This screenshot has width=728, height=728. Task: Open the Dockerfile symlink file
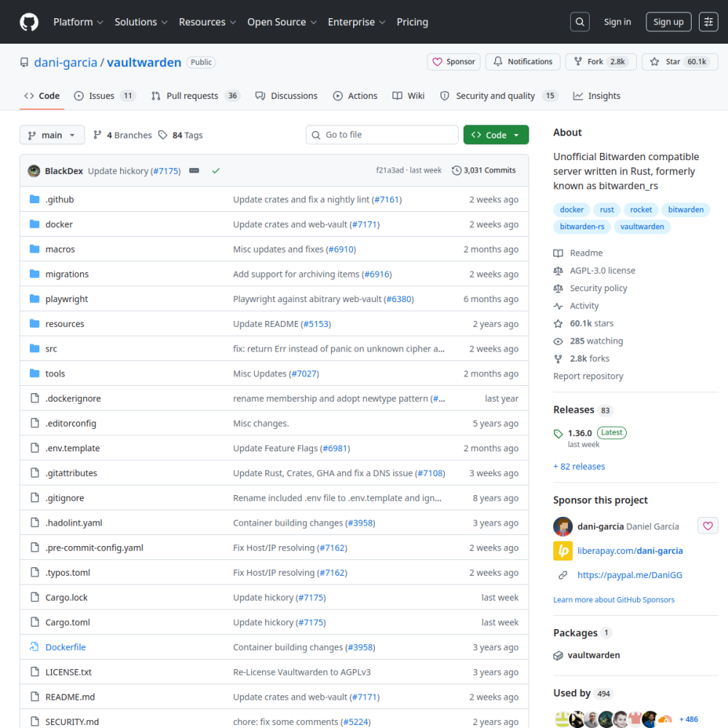(x=66, y=647)
